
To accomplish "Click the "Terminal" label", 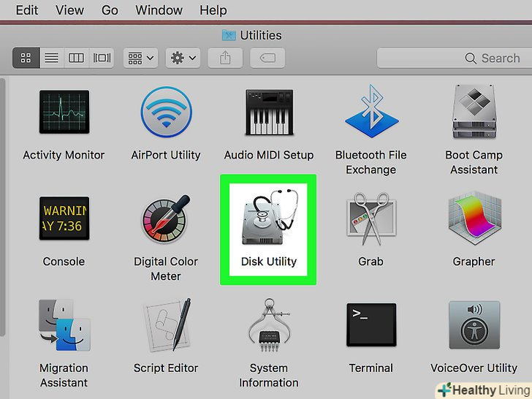I will 371,368.
